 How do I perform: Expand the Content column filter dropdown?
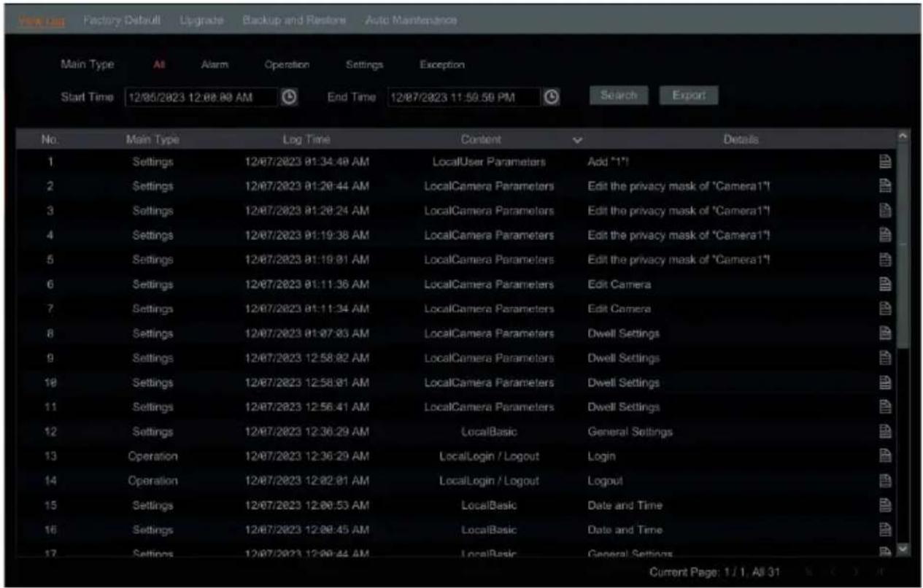[x=578, y=139]
